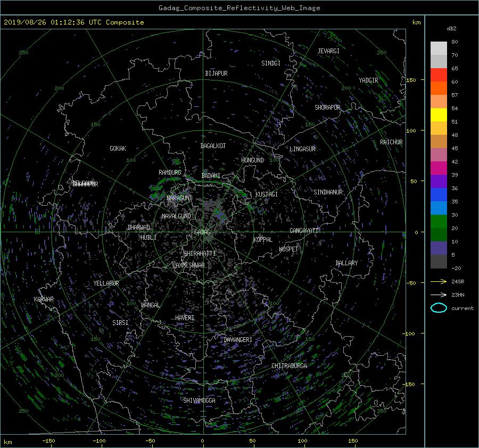479x448 pixels.
Task: Select the 'HUBLI' label
Action: 148,238
